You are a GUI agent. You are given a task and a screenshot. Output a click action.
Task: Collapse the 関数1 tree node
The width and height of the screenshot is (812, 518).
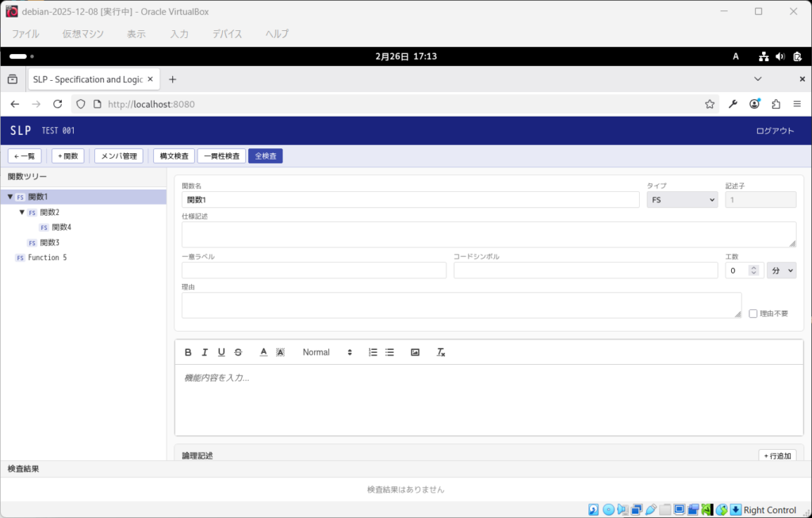[x=10, y=197]
